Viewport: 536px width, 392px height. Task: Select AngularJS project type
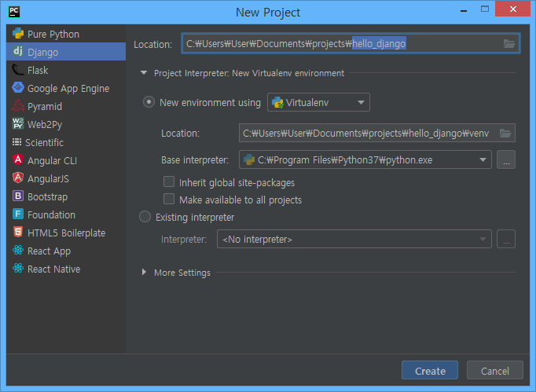tap(66, 178)
